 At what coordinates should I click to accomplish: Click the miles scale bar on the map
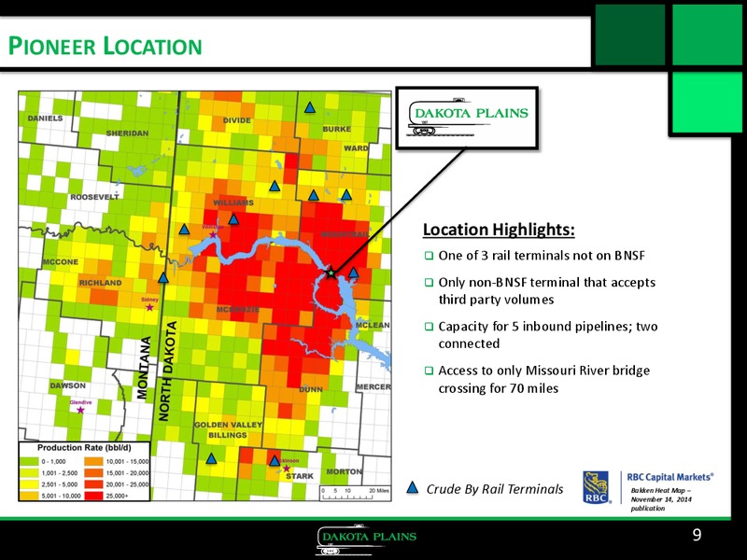355,494
